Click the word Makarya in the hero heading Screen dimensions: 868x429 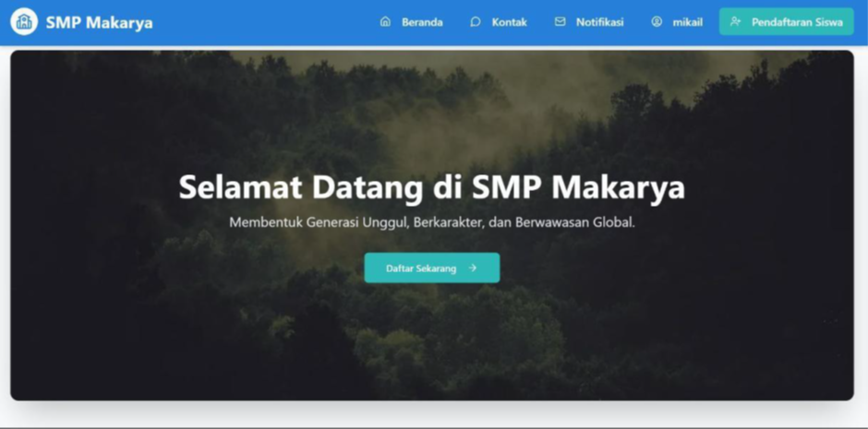coord(619,188)
